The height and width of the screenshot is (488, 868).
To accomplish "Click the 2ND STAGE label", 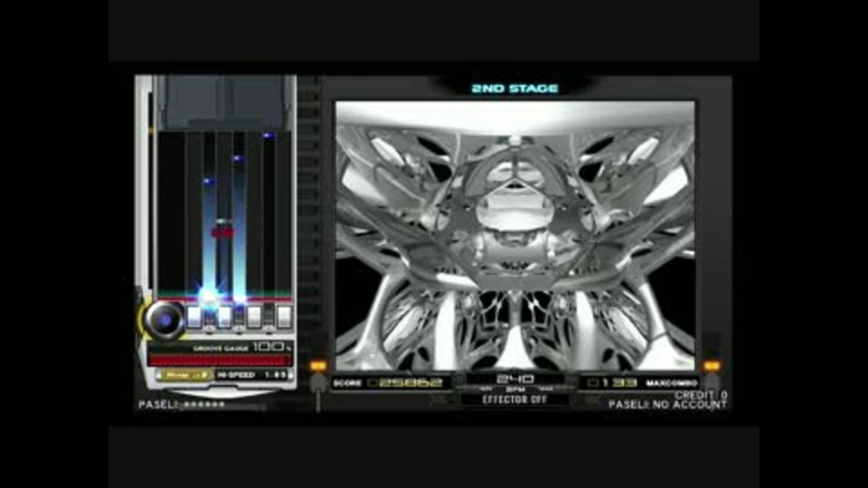I will point(514,89).
